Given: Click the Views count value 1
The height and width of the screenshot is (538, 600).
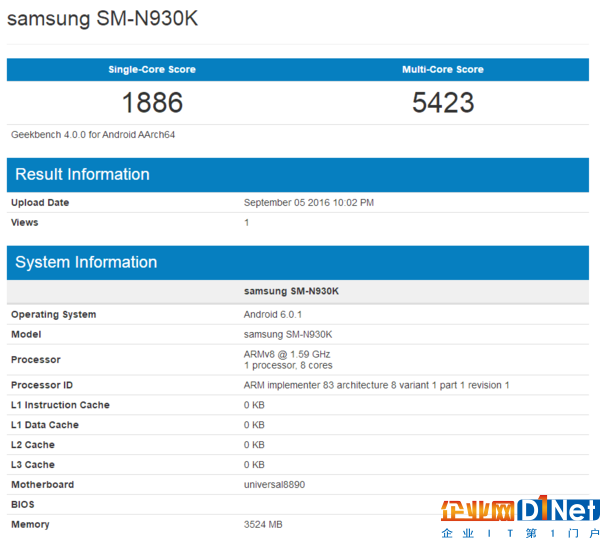Looking at the screenshot, I should pos(247,222).
